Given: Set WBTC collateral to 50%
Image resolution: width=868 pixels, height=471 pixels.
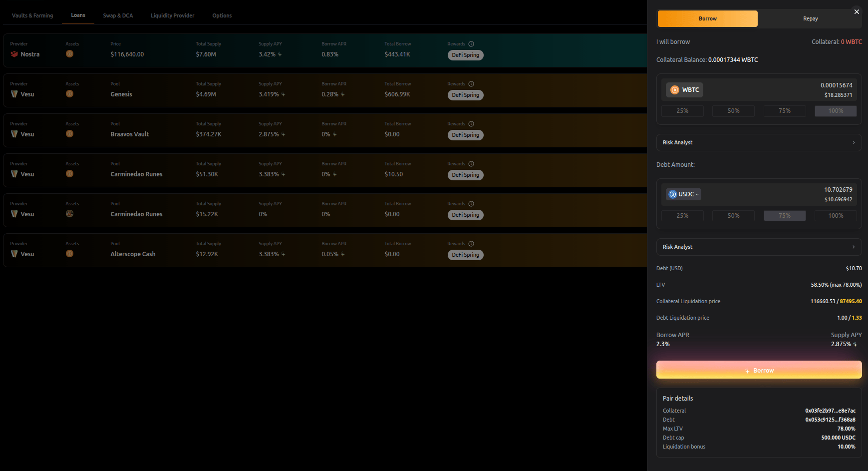Looking at the screenshot, I should click(733, 111).
